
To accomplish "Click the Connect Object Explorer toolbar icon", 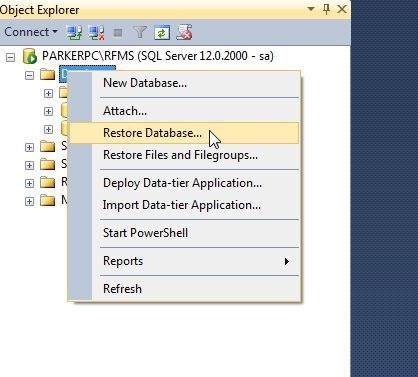I will pos(74,33).
